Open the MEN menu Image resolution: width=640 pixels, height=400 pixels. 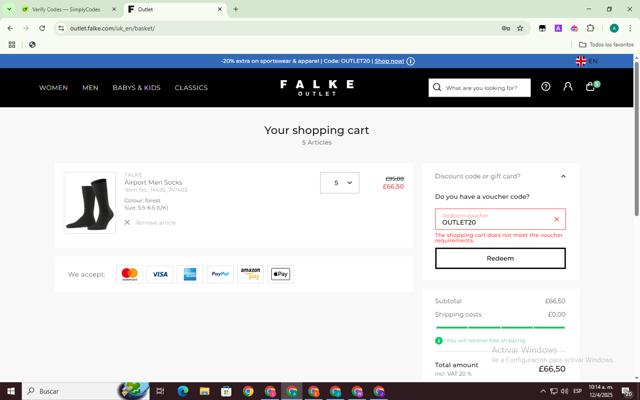click(x=90, y=87)
